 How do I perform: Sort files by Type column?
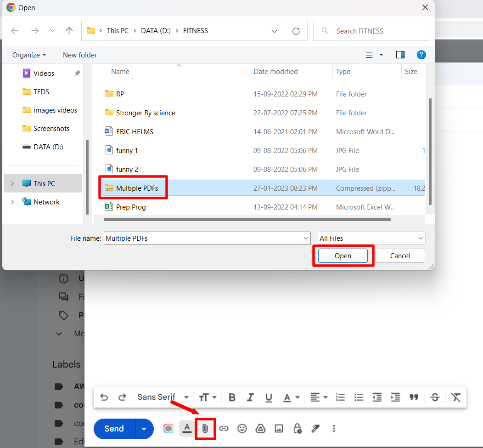click(x=343, y=72)
